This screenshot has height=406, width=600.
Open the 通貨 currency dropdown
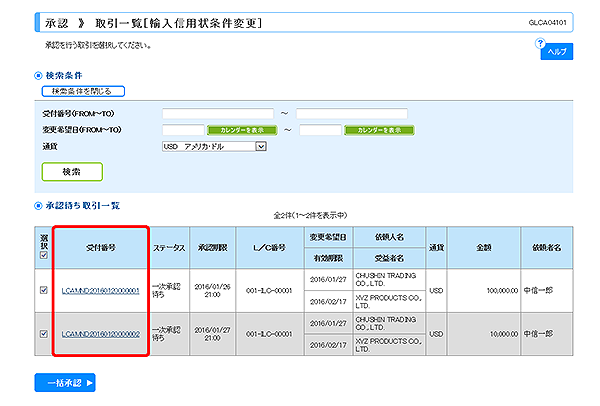215,146
